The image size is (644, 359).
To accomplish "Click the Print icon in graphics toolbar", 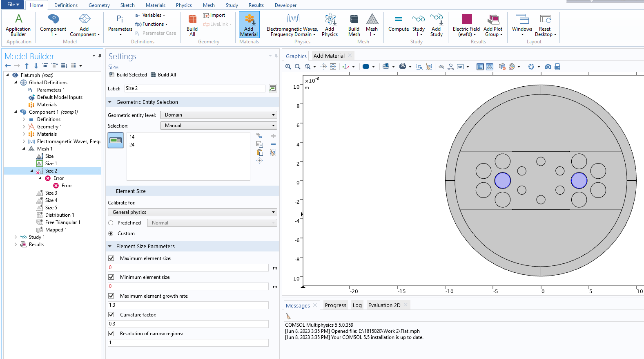I will pos(557,67).
